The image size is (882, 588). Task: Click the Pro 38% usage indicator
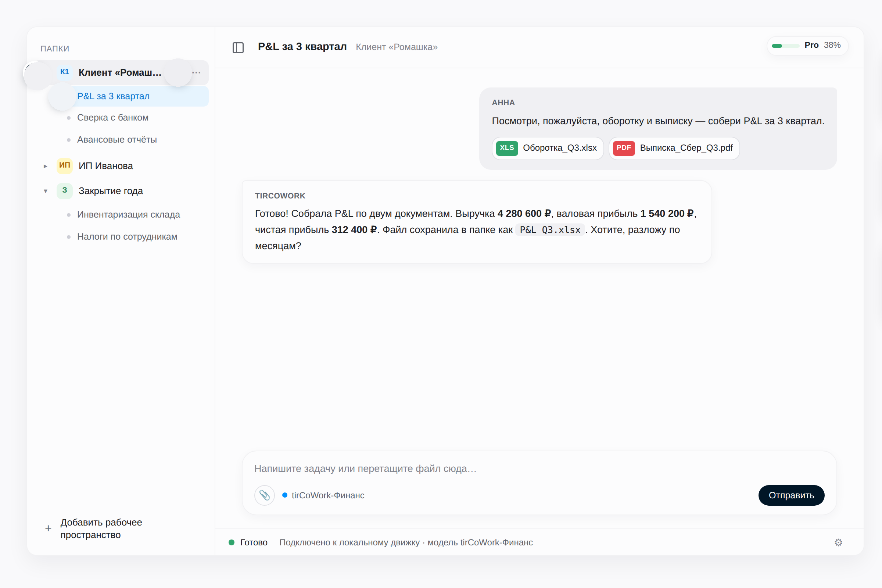[x=808, y=45]
